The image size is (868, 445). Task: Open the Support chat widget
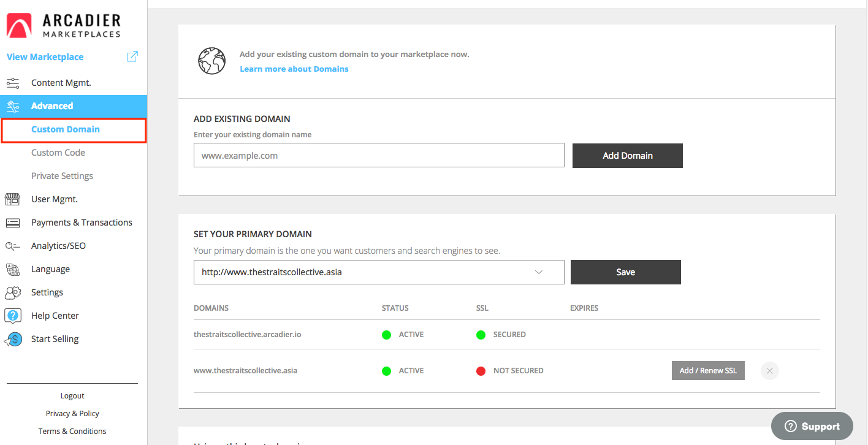(x=812, y=426)
